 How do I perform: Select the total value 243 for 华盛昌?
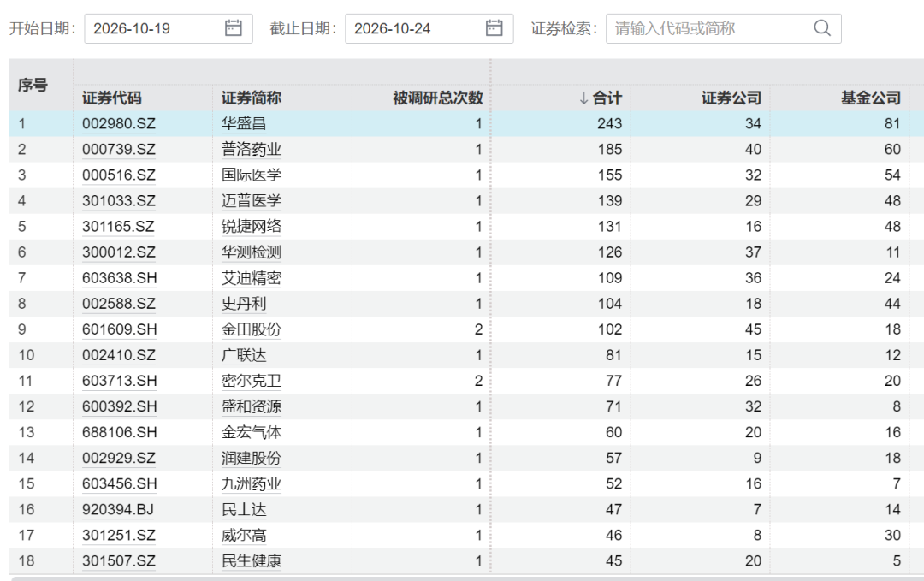(609, 124)
